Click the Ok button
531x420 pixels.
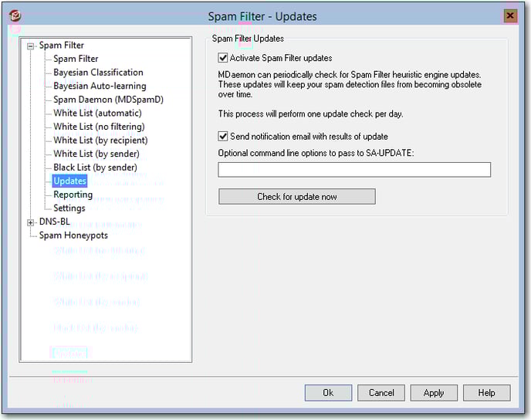coord(328,392)
